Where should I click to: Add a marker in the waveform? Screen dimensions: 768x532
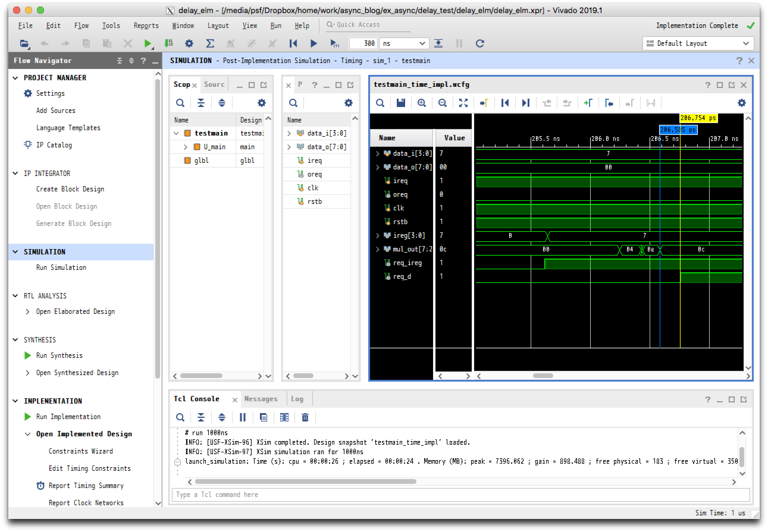(588, 103)
